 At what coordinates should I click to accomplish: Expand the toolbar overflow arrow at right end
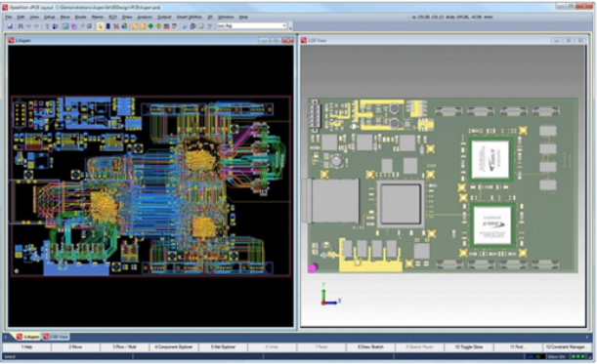coord(290,27)
